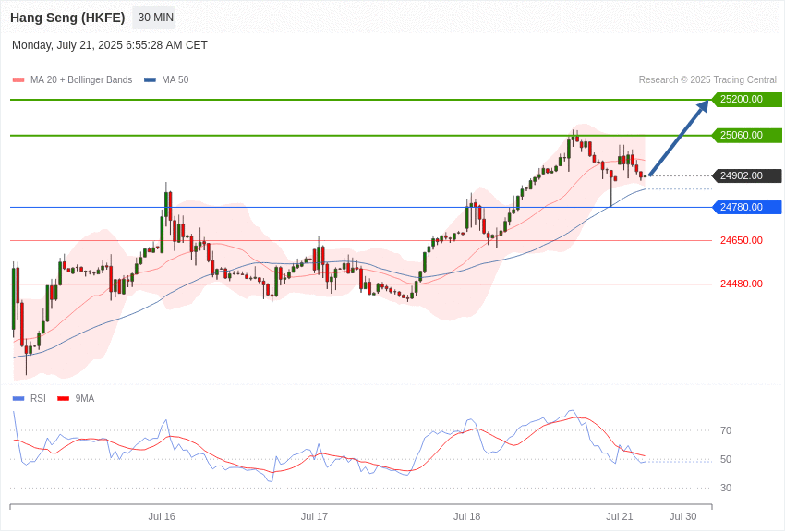Click the Hang Seng (HKFE) chart title

[67, 18]
